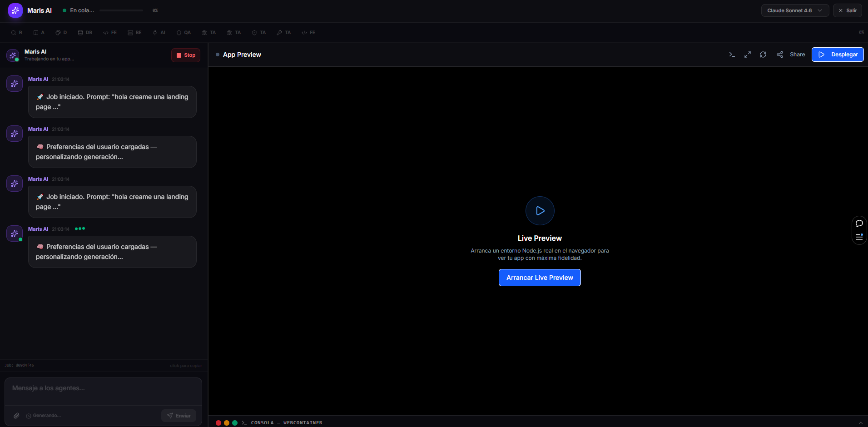Click the red console dot
The height and width of the screenshot is (427, 868).
(x=218, y=423)
